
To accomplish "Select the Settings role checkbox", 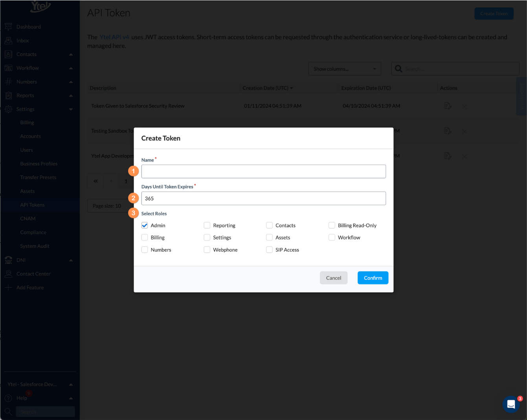I will 207,237.
